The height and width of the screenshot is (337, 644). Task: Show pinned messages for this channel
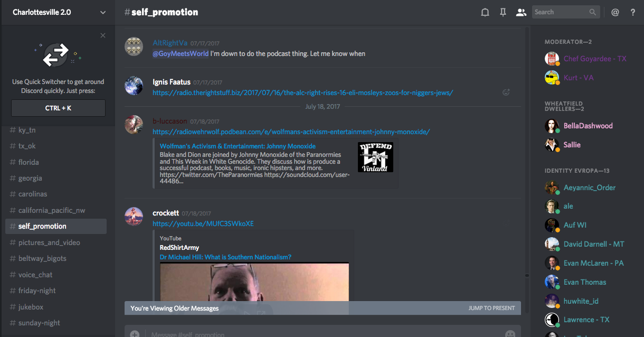pos(503,12)
